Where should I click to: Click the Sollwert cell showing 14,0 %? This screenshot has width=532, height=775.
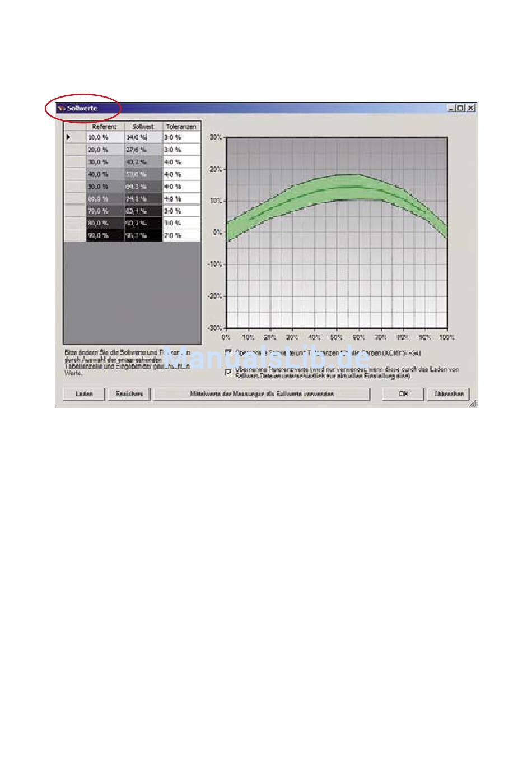[143, 137]
